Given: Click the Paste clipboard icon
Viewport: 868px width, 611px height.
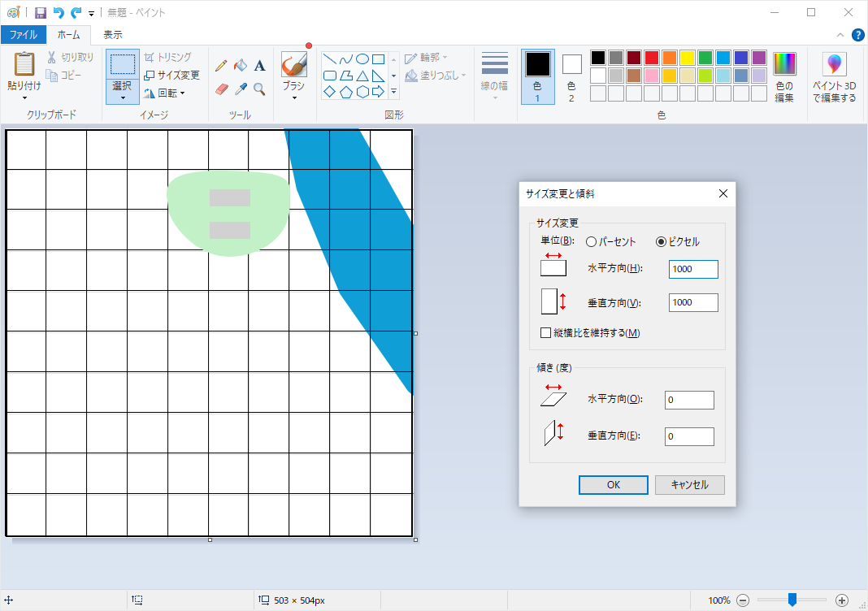Looking at the screenshot, I should click(x=24, y=63).
